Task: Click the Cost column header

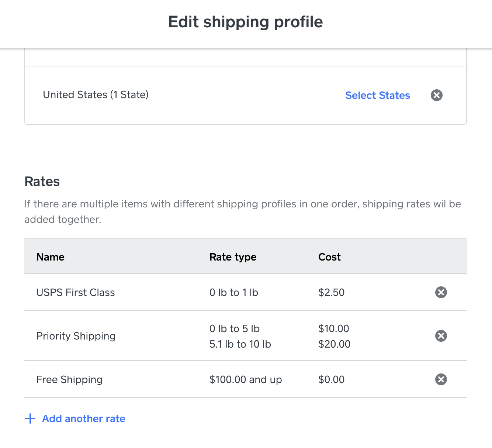Action: 329,257
